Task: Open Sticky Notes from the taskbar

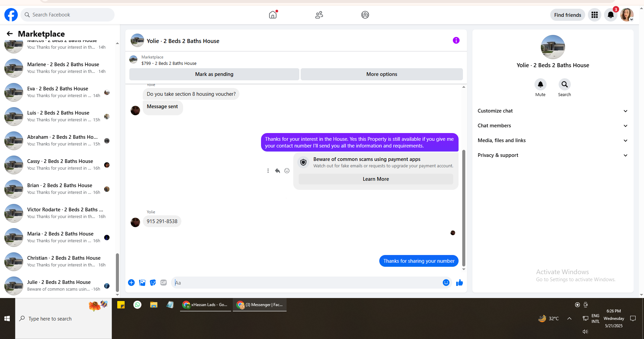Action: click(x=121, y=305)
